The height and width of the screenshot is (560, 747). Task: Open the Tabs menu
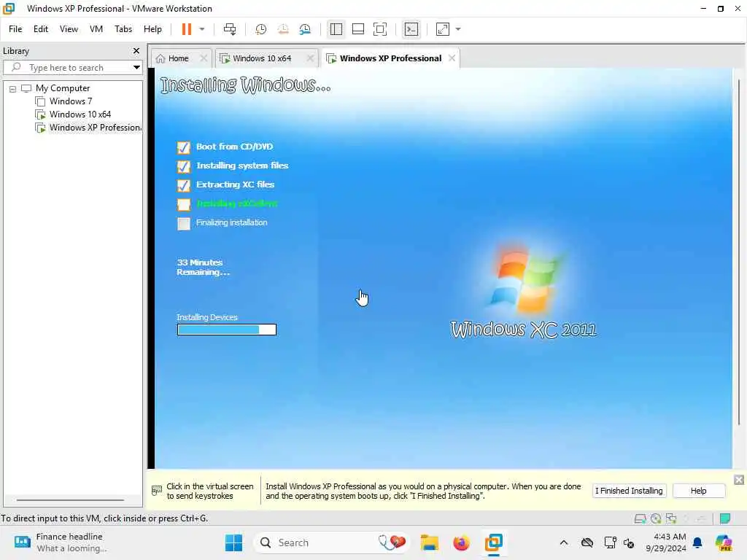point(123,29)
